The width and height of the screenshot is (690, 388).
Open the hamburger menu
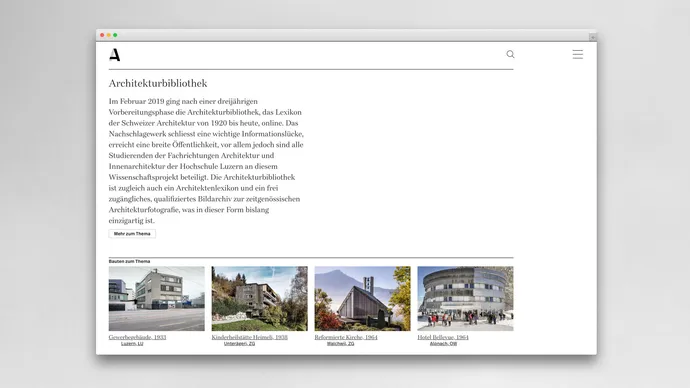[577, 54]
